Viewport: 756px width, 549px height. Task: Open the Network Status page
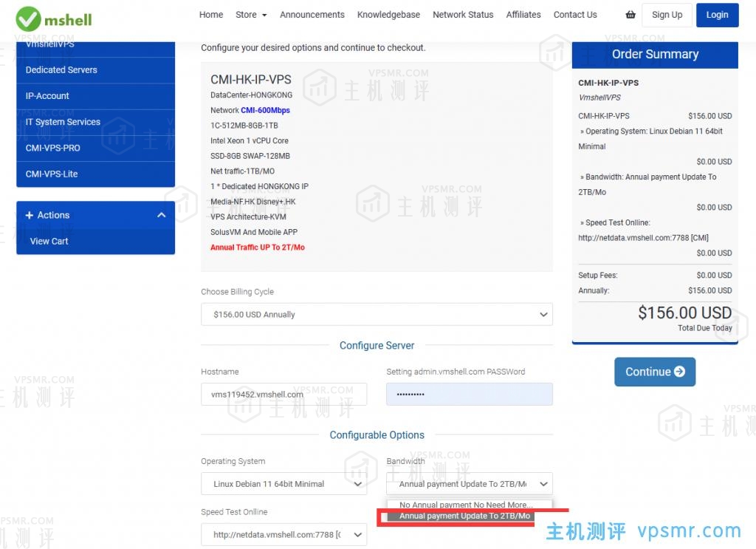point(463,15)
